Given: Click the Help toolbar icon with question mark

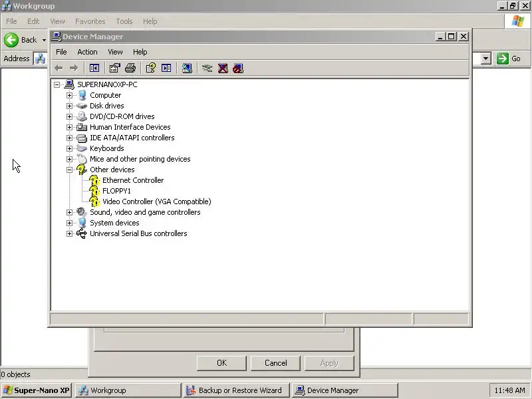Looking at the screenshot, I should coord(151,68).
